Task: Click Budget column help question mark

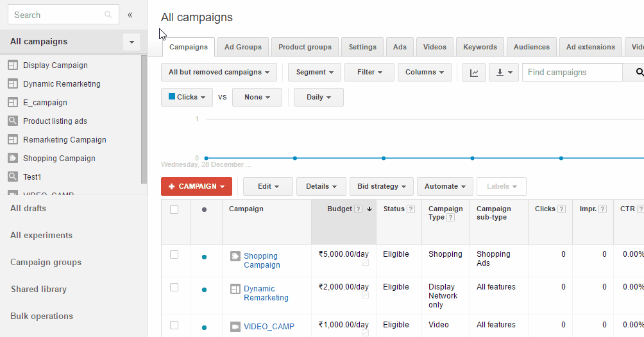Action: coord(358,209)
